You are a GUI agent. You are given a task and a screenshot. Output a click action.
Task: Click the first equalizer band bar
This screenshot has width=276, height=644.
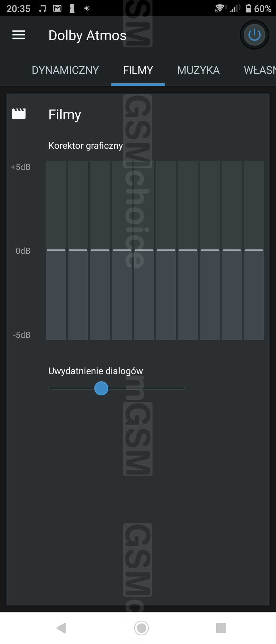tap(56, 250)
